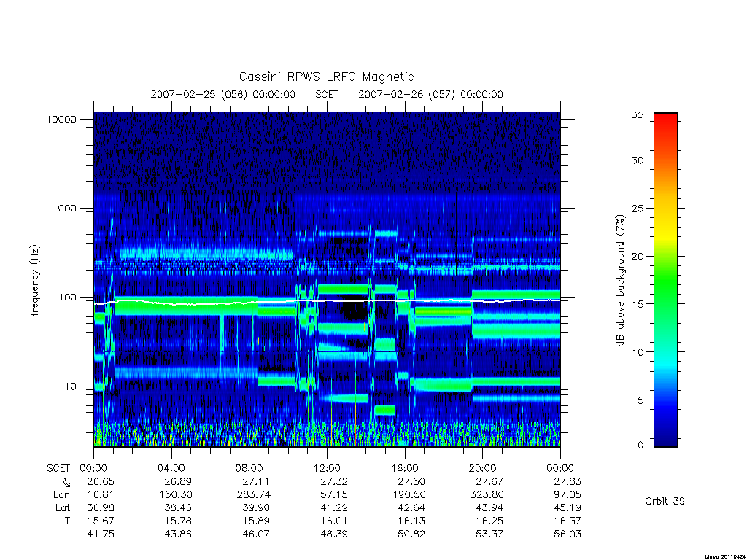Image resolution: width=747 pixels, height=560 pixels.
Task: Click the 'dB above background (7%)' label
Action: point(620,281)
